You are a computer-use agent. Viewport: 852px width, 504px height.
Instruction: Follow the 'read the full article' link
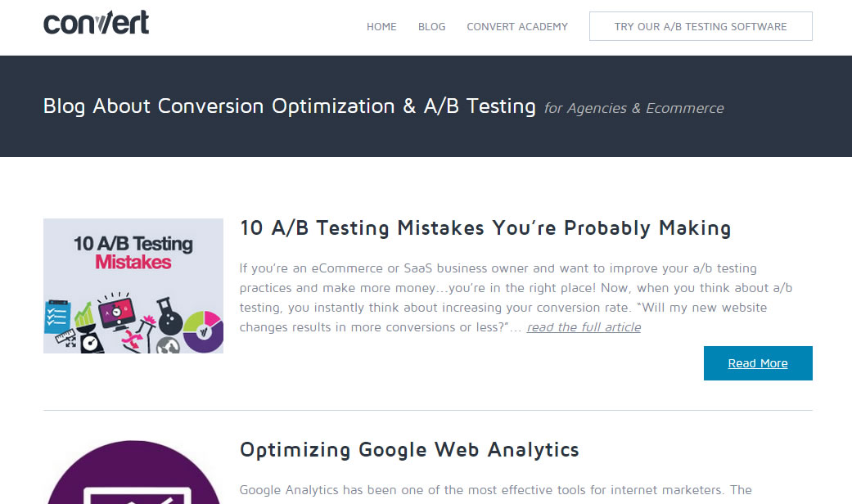point(584,327)
